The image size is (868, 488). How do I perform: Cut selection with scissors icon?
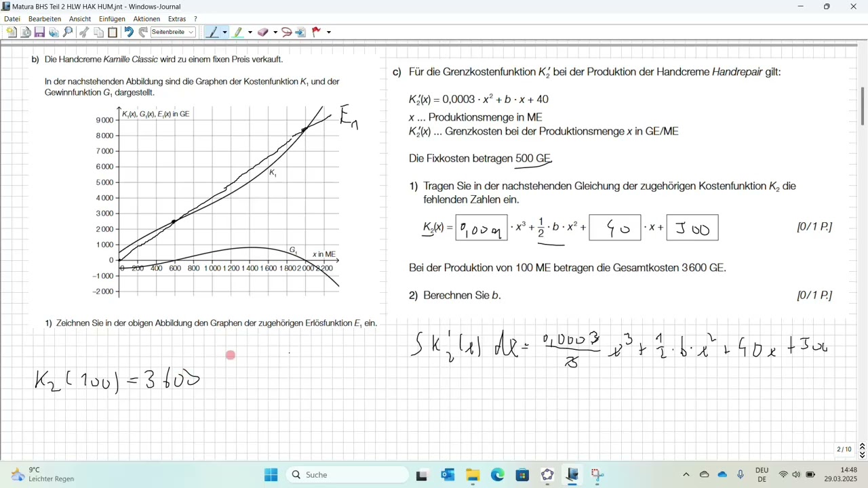pyautogui.click(x=84, y=32)
